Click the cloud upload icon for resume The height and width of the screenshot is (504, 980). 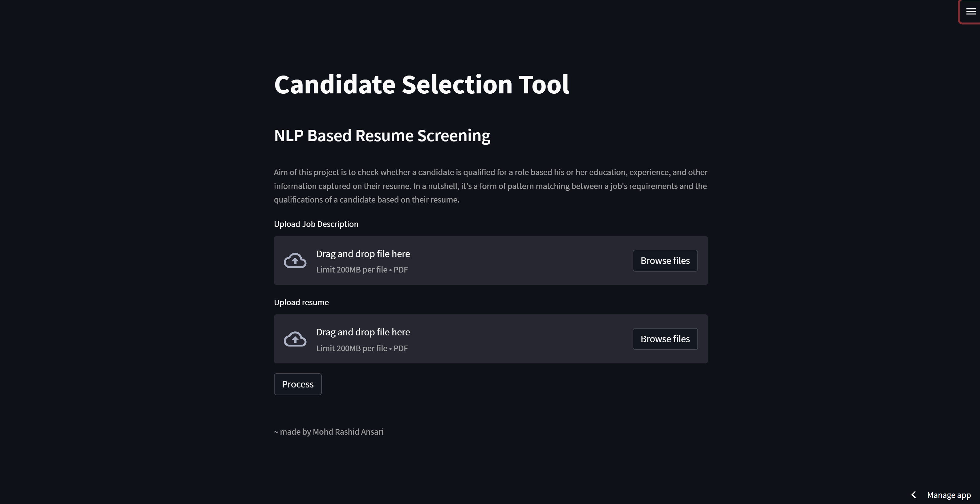[x=295, y=339]
